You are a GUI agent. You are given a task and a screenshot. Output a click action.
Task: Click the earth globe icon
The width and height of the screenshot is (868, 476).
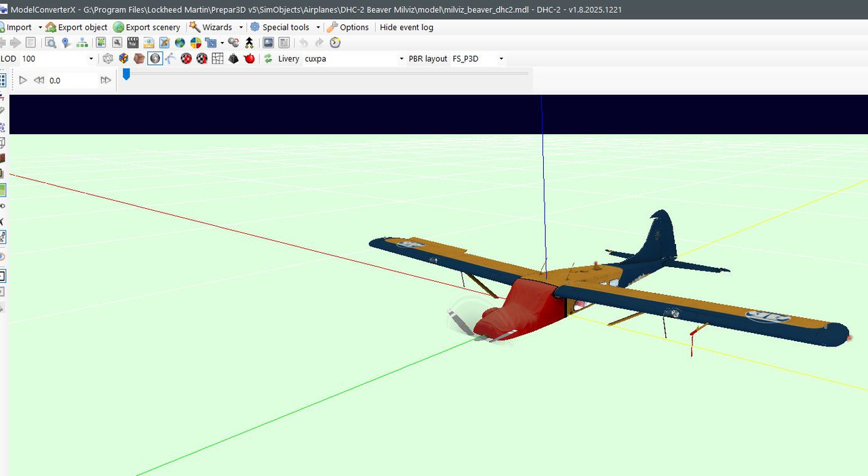(180, 43)
